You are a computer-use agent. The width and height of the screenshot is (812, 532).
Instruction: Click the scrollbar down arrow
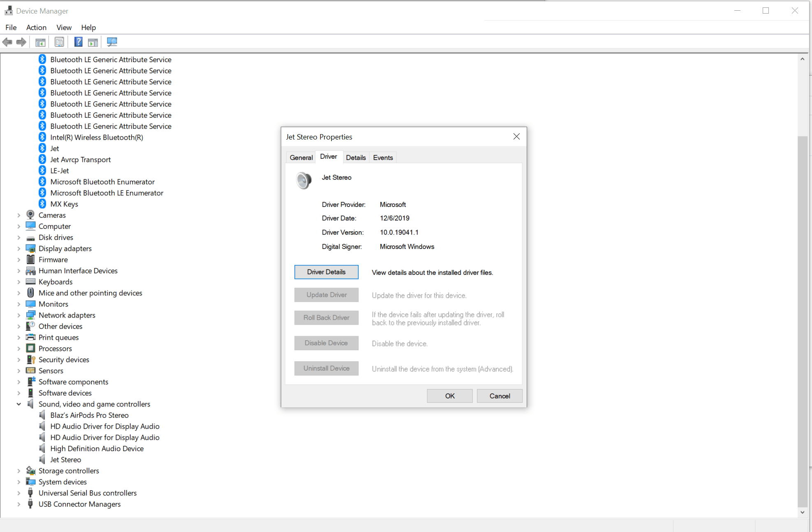(x=802, y=512)
